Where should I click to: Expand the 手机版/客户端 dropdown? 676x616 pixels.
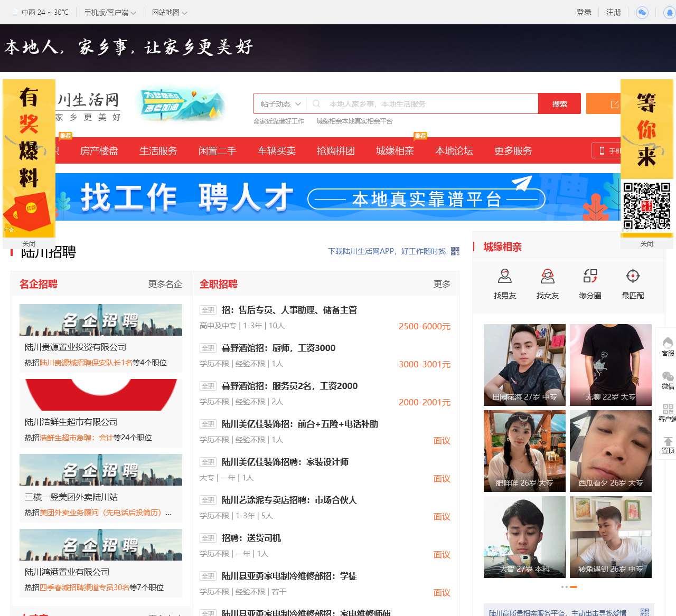110,13
